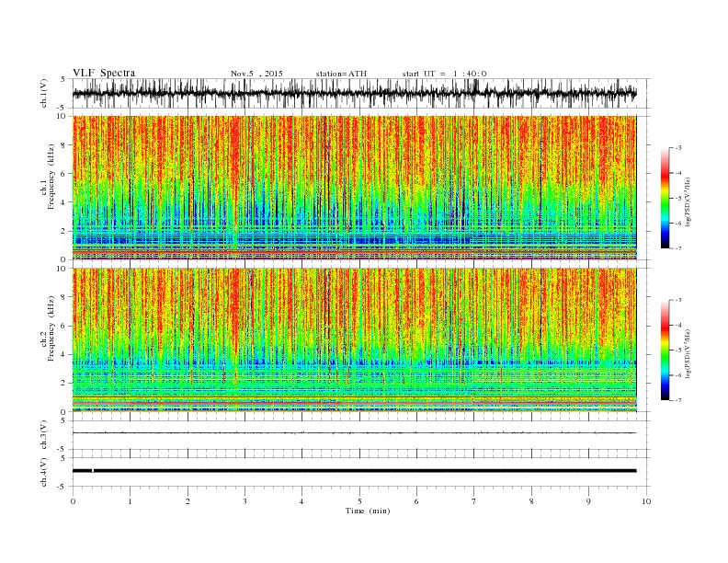The height and width of the screenshot is (563, 728).
Task: Click the "10" kHz tick of ch.2 spectrogram
Action: (62, 269)
